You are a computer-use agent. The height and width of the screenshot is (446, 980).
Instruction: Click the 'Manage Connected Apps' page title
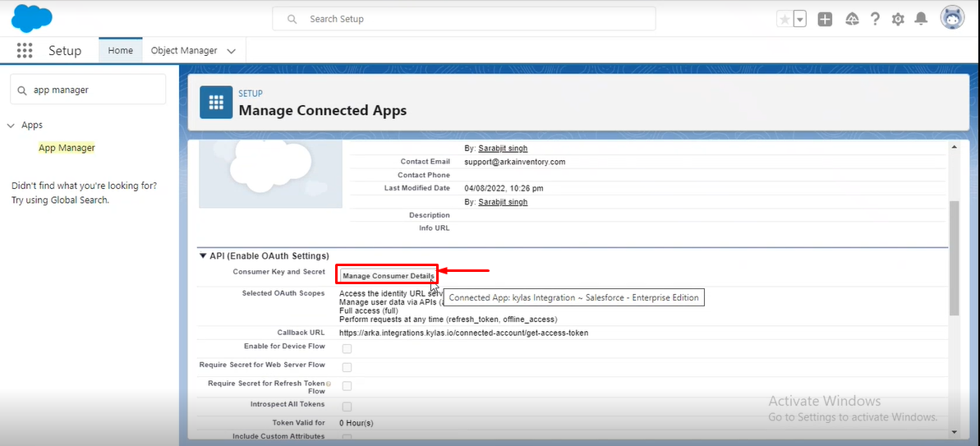pos(323,111)
